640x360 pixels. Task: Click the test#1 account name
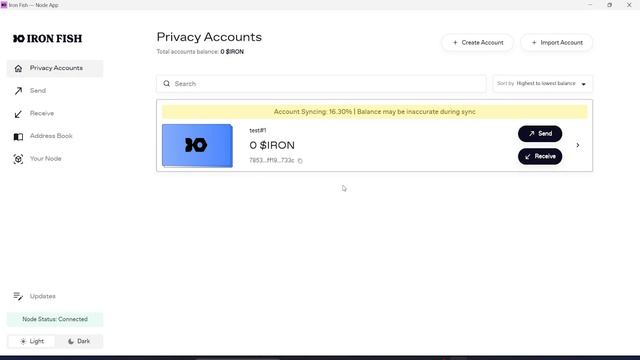258,131
